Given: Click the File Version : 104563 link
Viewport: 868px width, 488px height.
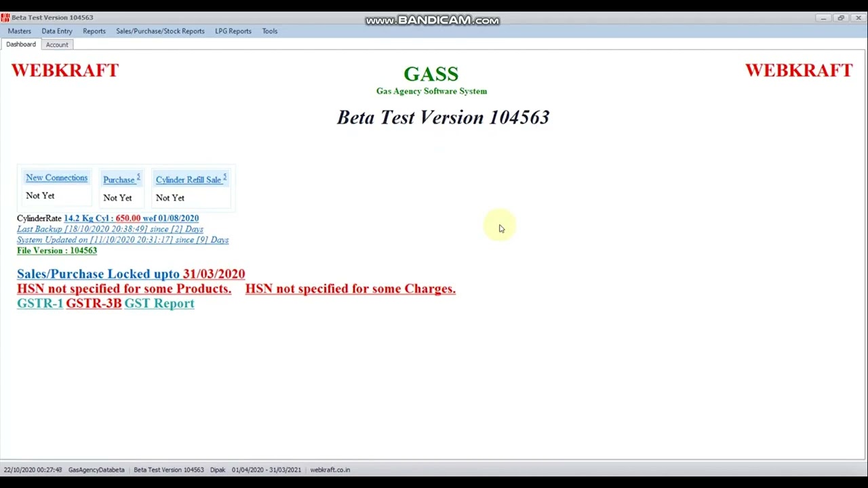Looking at the screenshot, I should (57, 251).
